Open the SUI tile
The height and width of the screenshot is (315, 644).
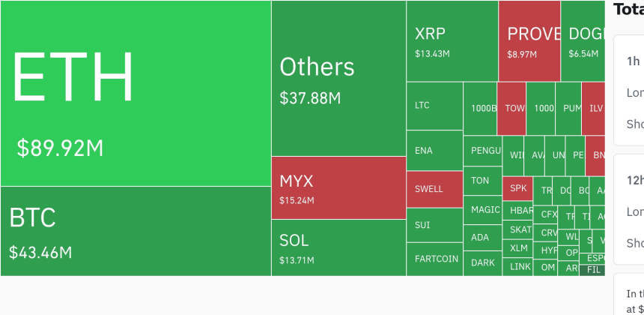click(x=434, y=224)
